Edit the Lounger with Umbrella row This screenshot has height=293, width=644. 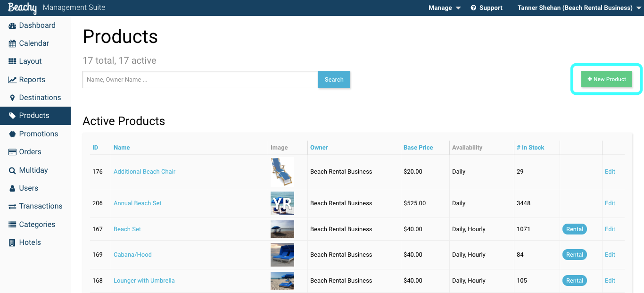click(610, 281)
